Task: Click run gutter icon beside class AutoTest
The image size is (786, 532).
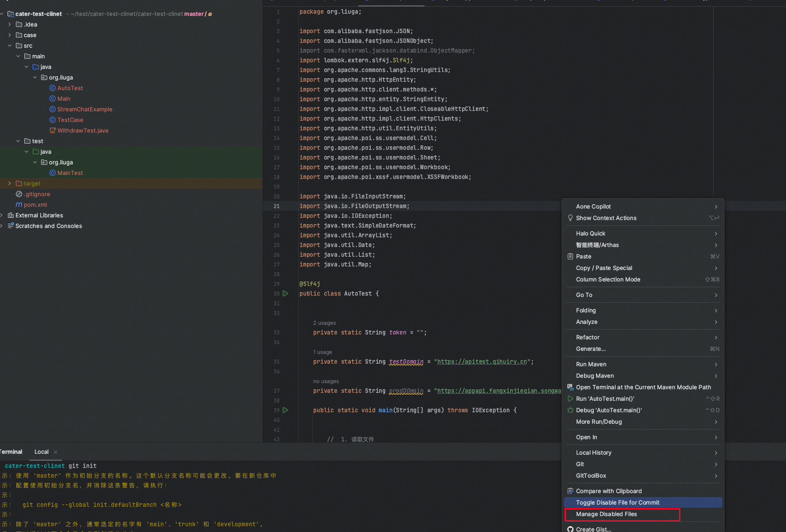Action: pos(285,293)
